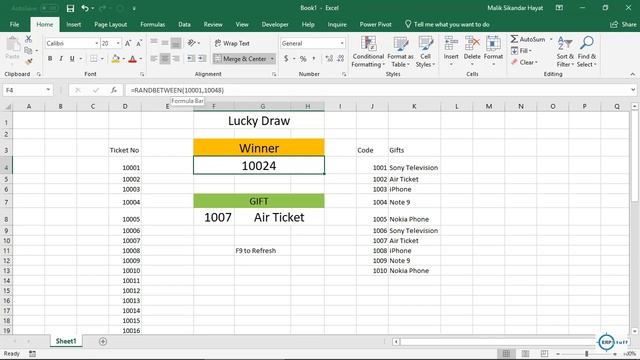Click the Fill button in Editing
This screenshot has height=360, width=640.
[521, 51]
